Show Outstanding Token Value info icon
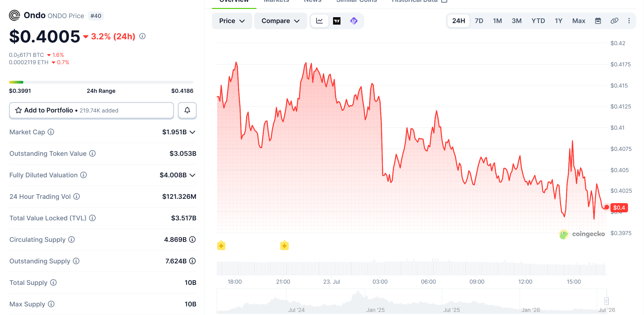 pos(93,153)
